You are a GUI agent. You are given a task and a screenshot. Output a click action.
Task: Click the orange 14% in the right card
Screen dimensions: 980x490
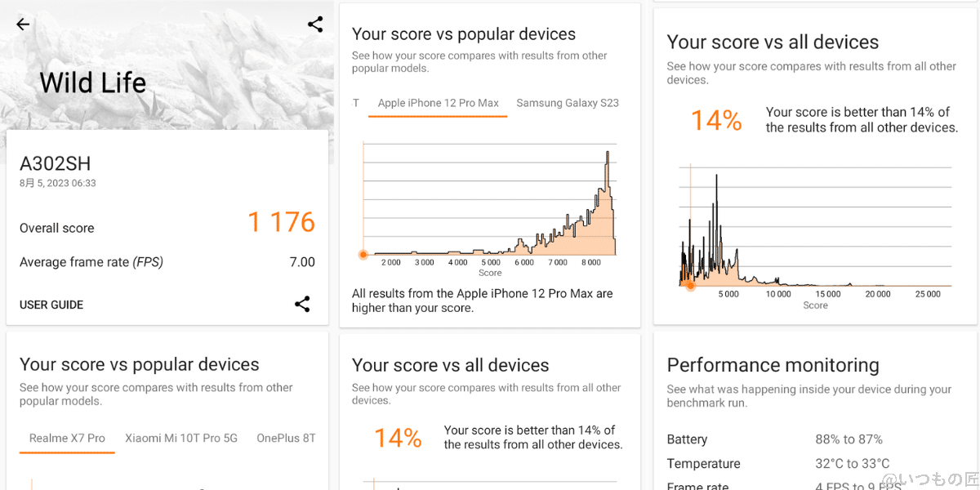coord(716,121)
